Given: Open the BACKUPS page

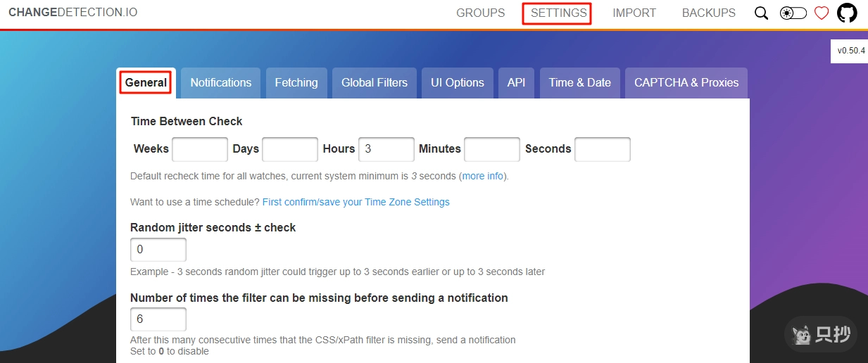Looking at the screenshot, I should click(x=708, y=13).
